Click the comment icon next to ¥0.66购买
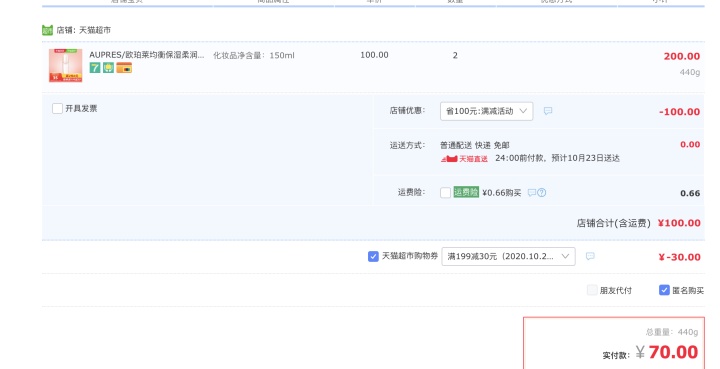The image size is (720, 369). 531,193
